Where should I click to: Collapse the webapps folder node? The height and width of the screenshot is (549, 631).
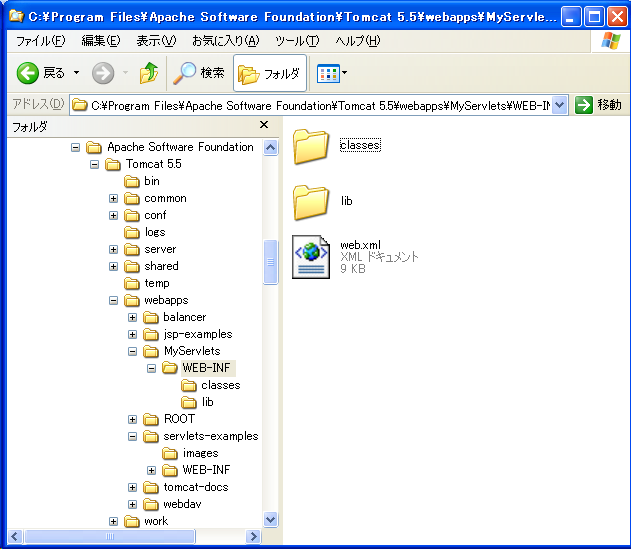coord(113,300)
